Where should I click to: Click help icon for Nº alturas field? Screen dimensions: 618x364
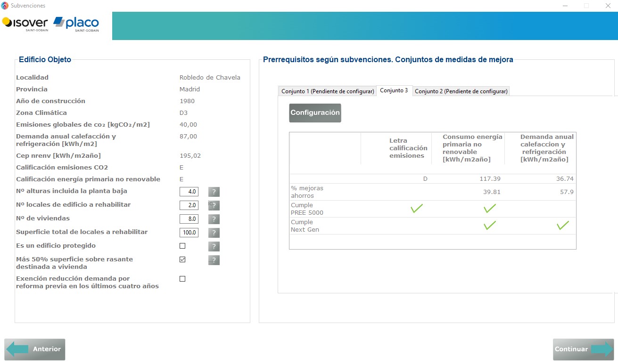pos(214,192)
